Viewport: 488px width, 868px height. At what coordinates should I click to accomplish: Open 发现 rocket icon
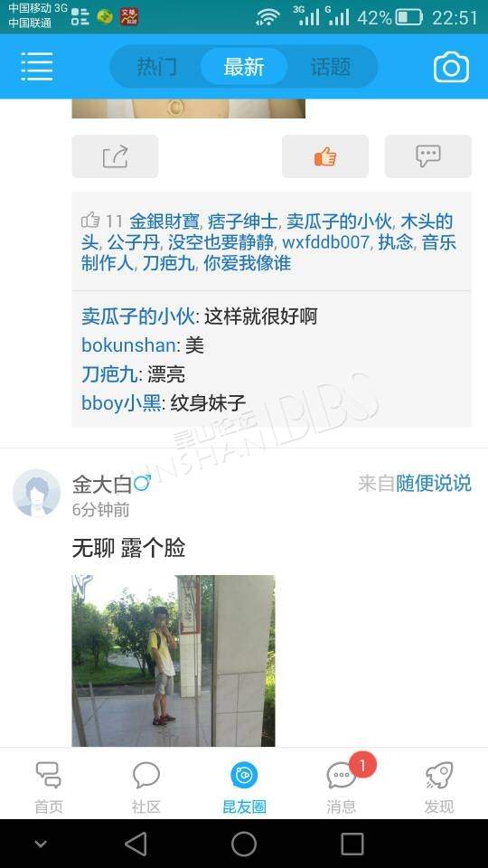click(439, 787)
